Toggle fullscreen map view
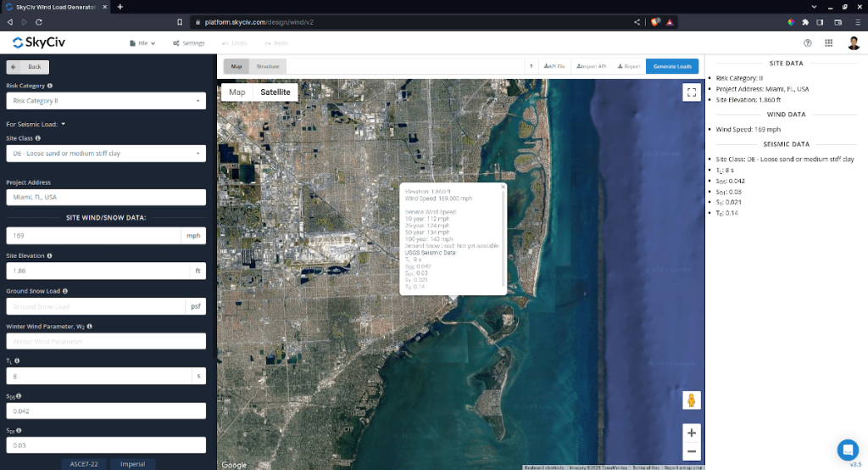The width and height of the screenshot is (868, 470). click(x=691, y=92)
